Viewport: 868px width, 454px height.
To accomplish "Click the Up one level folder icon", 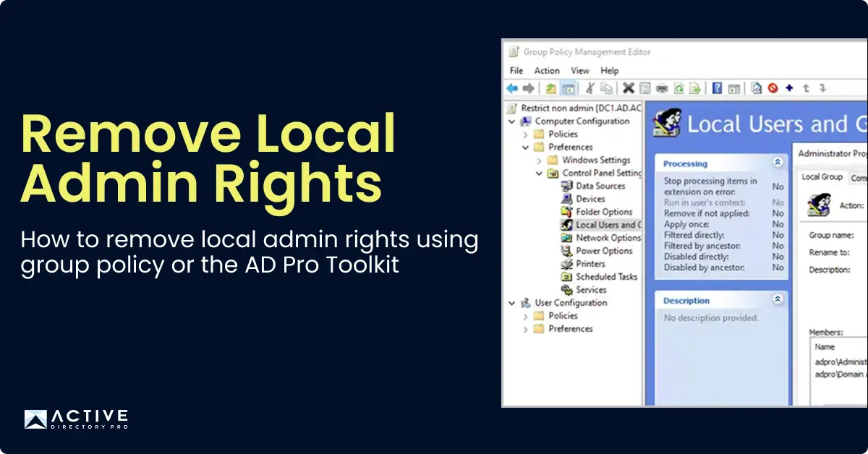I will [551, 88].
